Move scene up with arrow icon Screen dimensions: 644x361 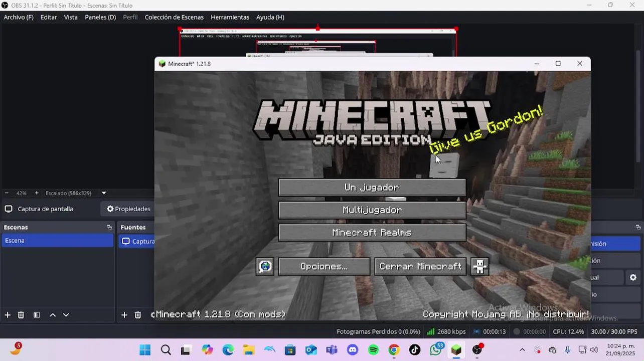point(53,315)
